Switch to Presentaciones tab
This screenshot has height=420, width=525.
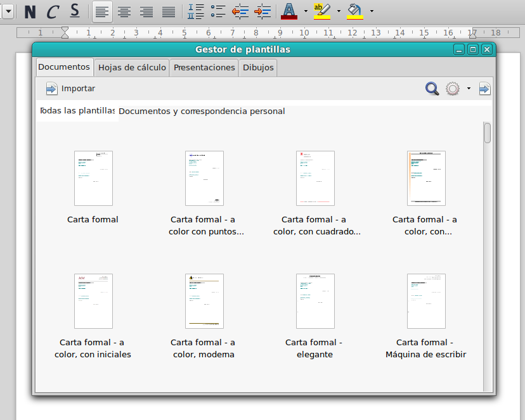coord(204,68)
